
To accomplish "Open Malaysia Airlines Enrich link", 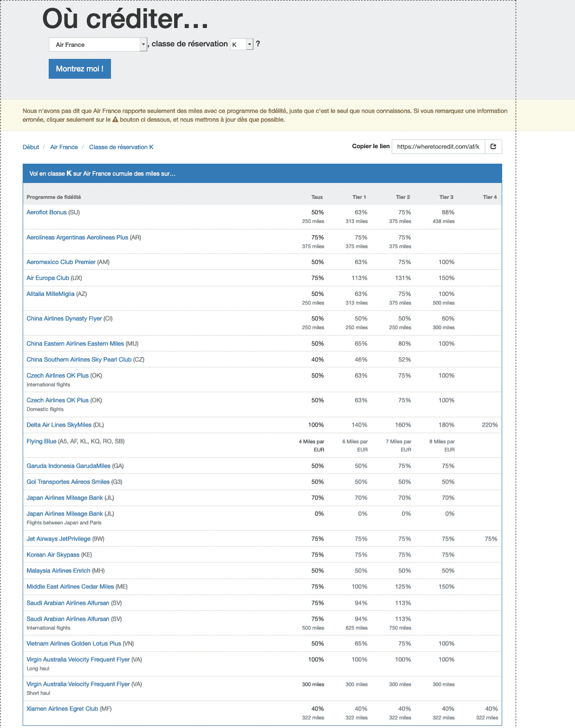I will (x=58, y=571).
